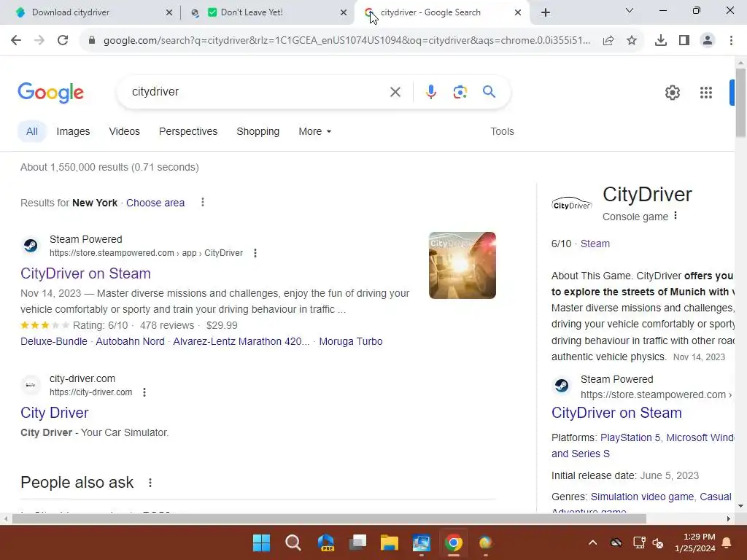
Task: Close the Don't Leave Yet! tab
Action: [x=344, y=13]
